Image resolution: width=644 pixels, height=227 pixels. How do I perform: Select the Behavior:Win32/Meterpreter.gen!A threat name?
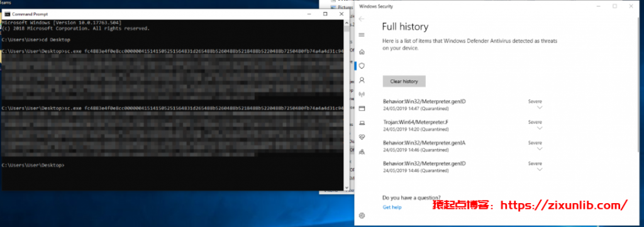click(425, 143)
